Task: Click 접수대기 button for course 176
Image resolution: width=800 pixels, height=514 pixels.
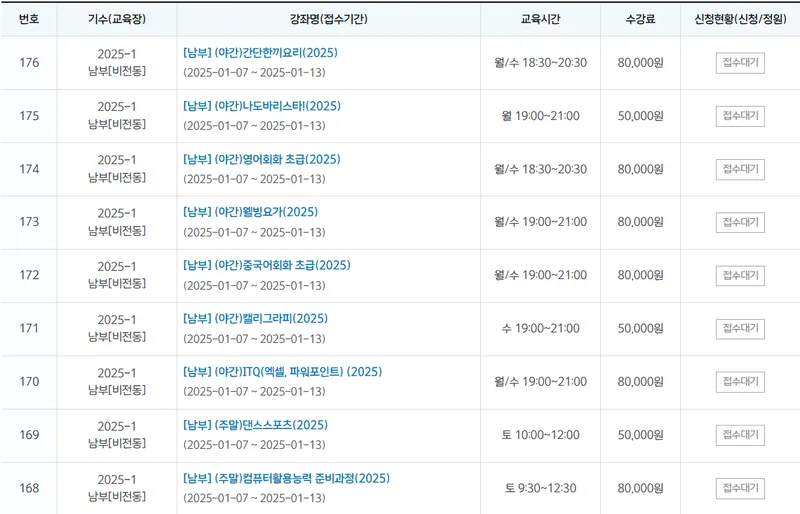Action: [740, 63]
